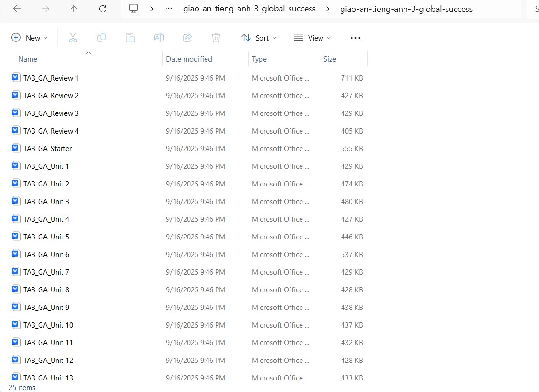Viewport: 539px width, 392px height.
Task: Select the TA3_GA_Review 1 document
Action: coord(51,78)
